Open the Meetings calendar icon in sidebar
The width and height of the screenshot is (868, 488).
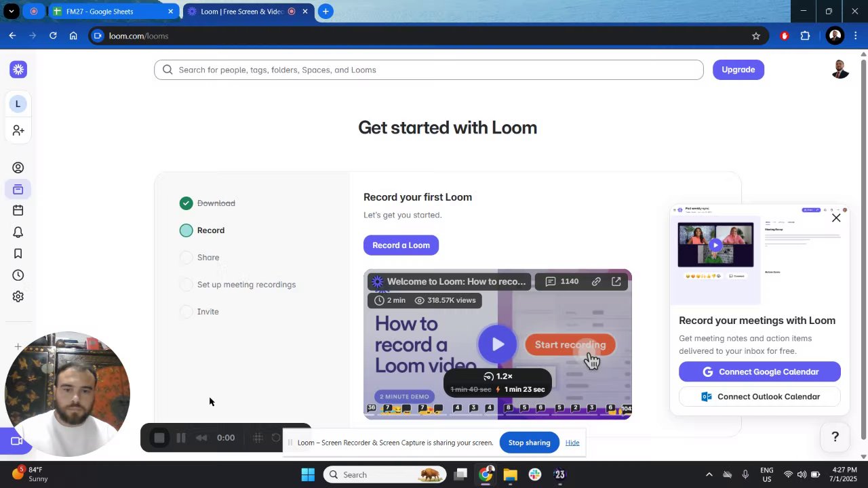click(x=18, y=211)
